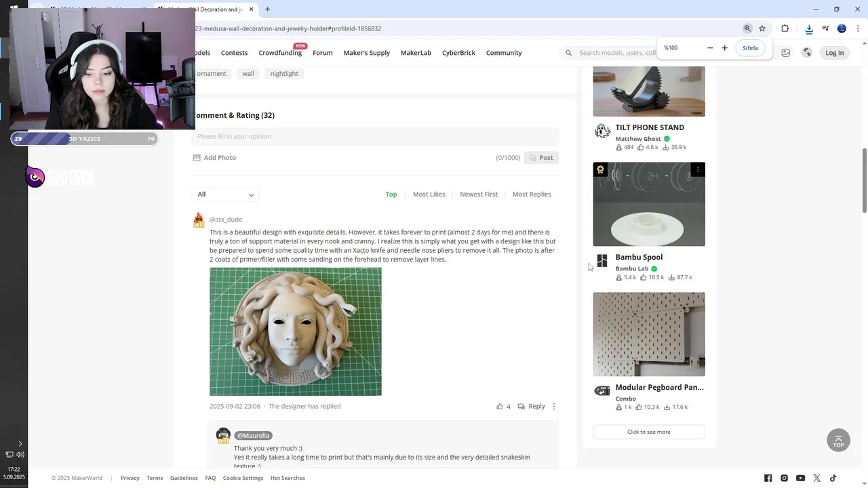Click the search magnifier icon
Screen dimensions: 868x488
pos(568,53)
